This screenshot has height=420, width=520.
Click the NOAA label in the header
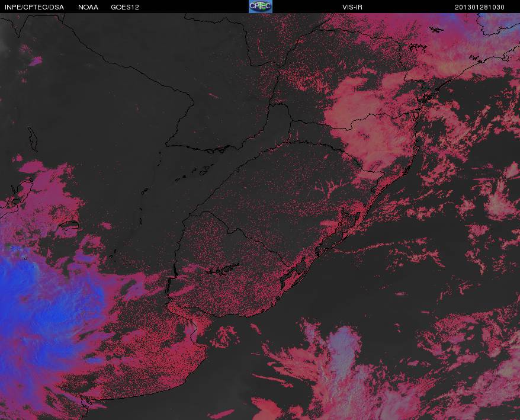point(88,7)
